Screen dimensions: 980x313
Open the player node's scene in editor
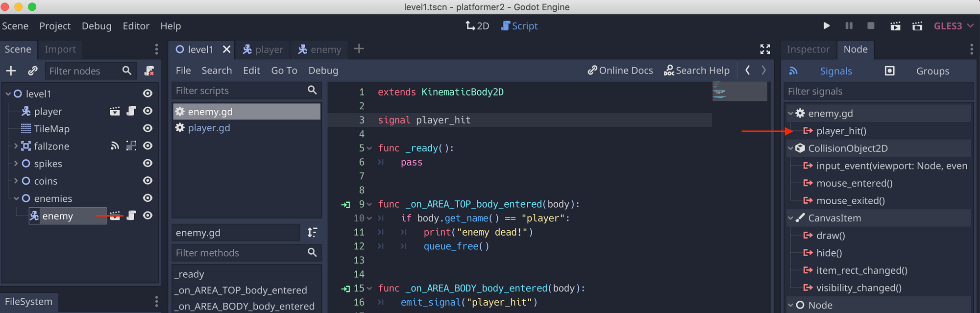pos(115,111)
